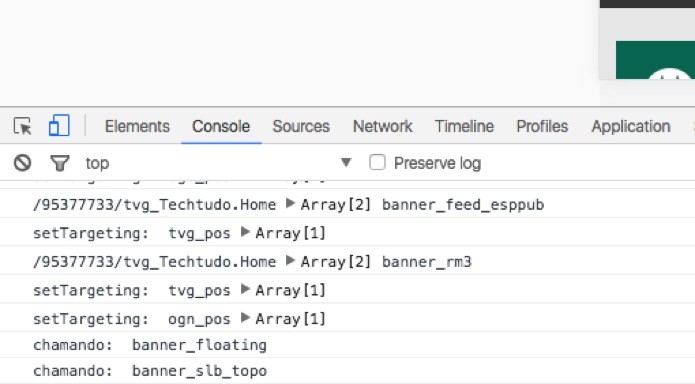The height and width of the screenshot is (384, 695).
Task: Go to the Network tab
Action: click(x=383, y=126)
